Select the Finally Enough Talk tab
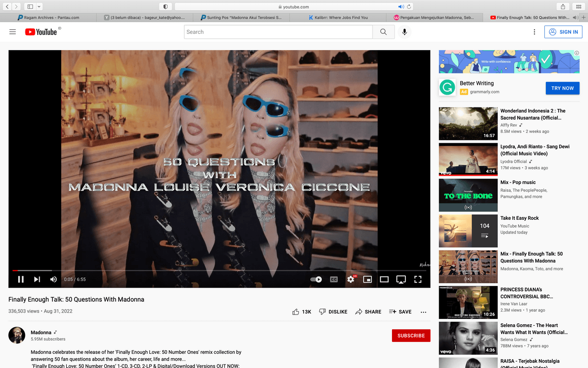This screenshot has width=588, height=368. [530, 18]
